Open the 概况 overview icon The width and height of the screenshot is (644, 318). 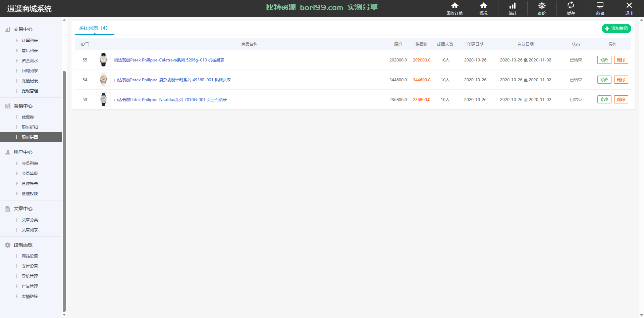483,8
